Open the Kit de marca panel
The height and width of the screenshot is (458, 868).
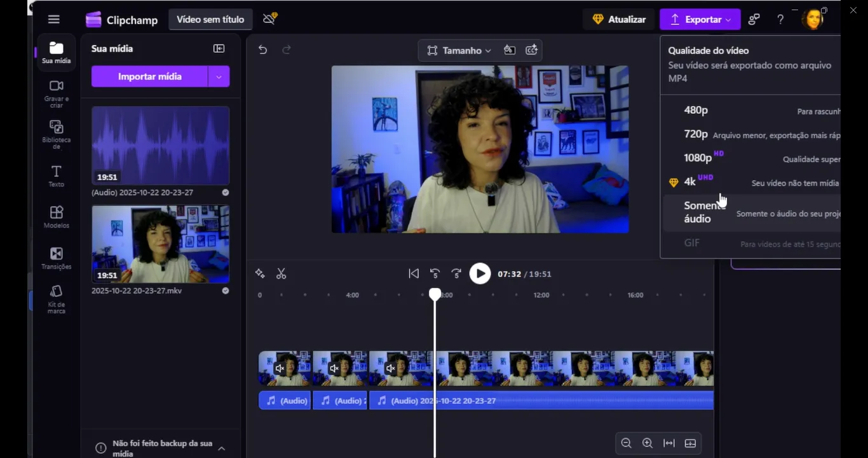(56, 299)
